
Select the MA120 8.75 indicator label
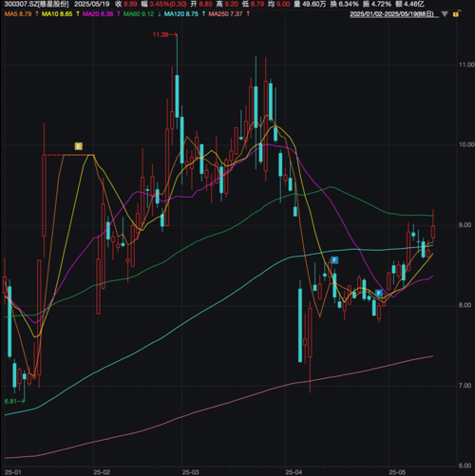[x=181, y=14]
